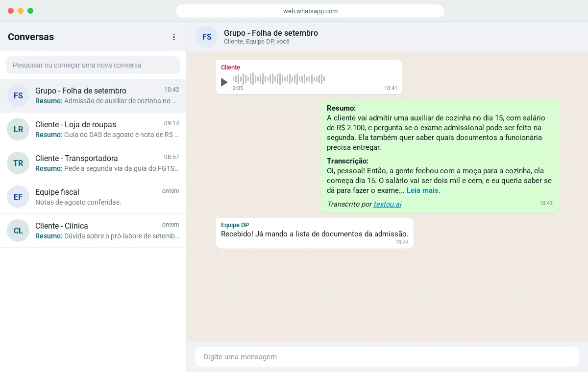
Task: Open the Equipe fiscal conversation
Action: click(x=93, y=197)
